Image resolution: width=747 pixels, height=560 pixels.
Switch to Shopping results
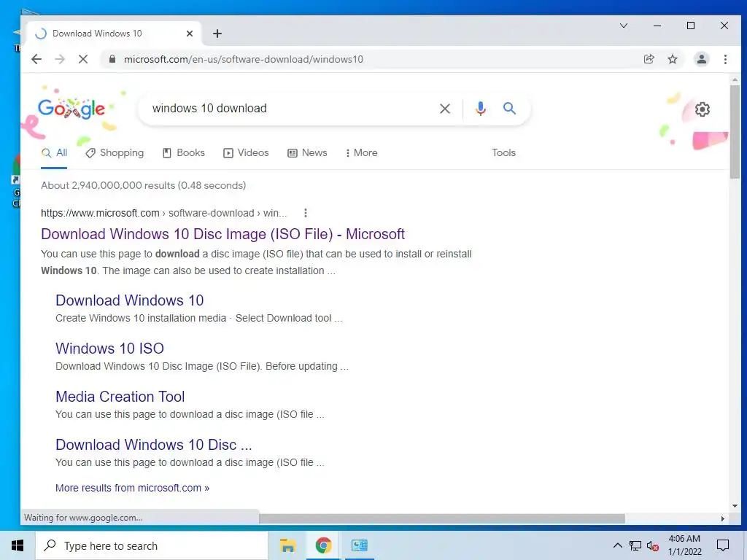click(x=115, y=153)
